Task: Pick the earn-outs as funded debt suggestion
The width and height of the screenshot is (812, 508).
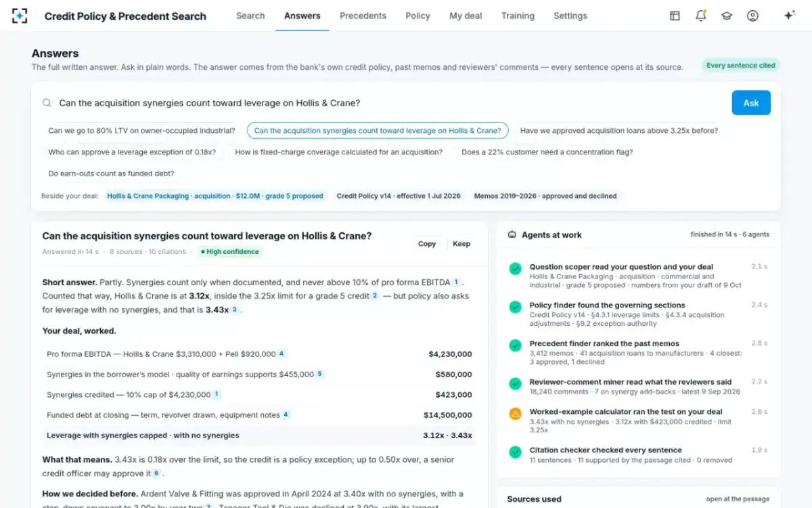Action: [111, 174]
